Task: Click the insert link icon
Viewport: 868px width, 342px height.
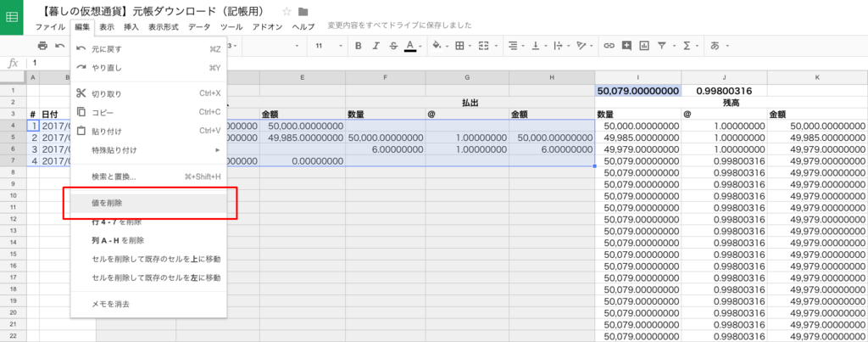Action: coord(609,46)
